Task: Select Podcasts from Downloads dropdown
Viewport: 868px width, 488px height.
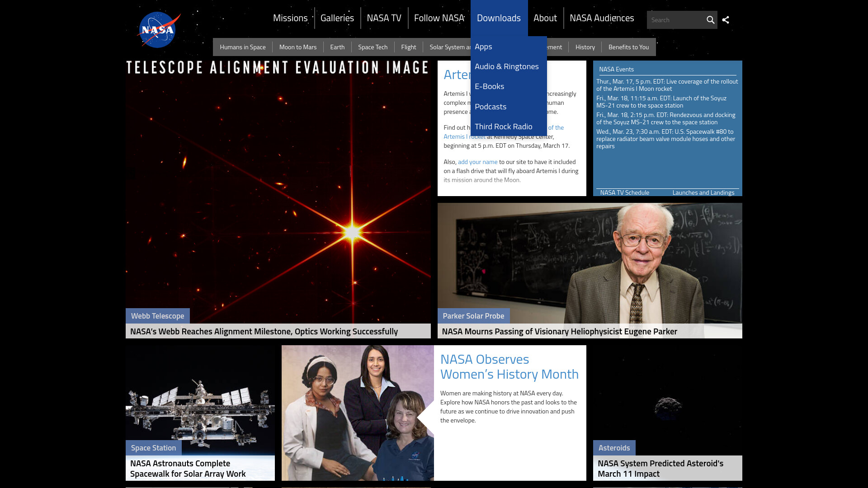Action: coord(509,107)
